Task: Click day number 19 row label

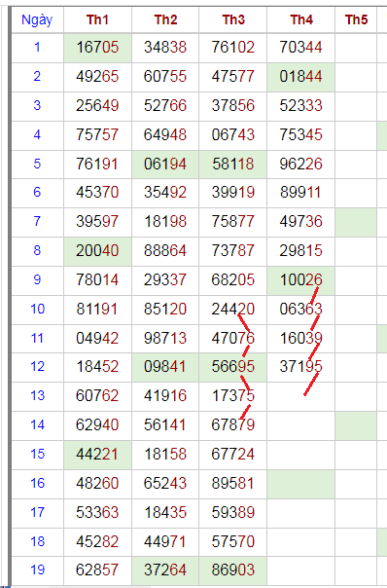Action: click(37, 570)
